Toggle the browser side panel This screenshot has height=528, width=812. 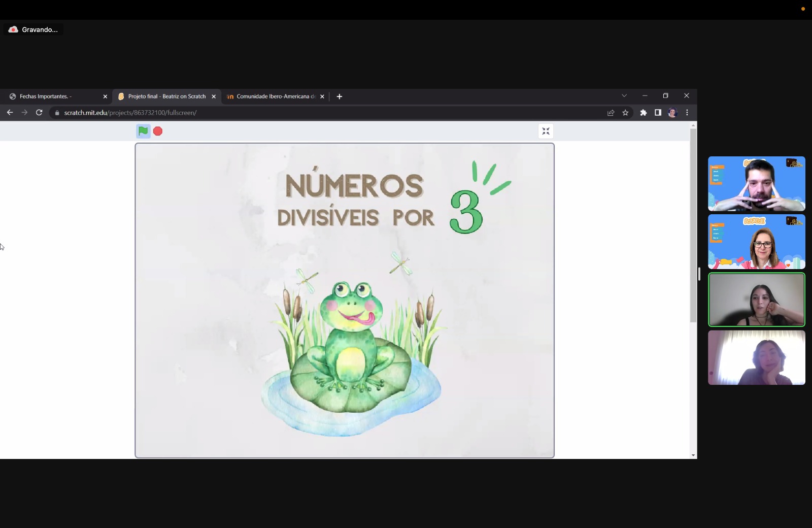pos(658,113)
